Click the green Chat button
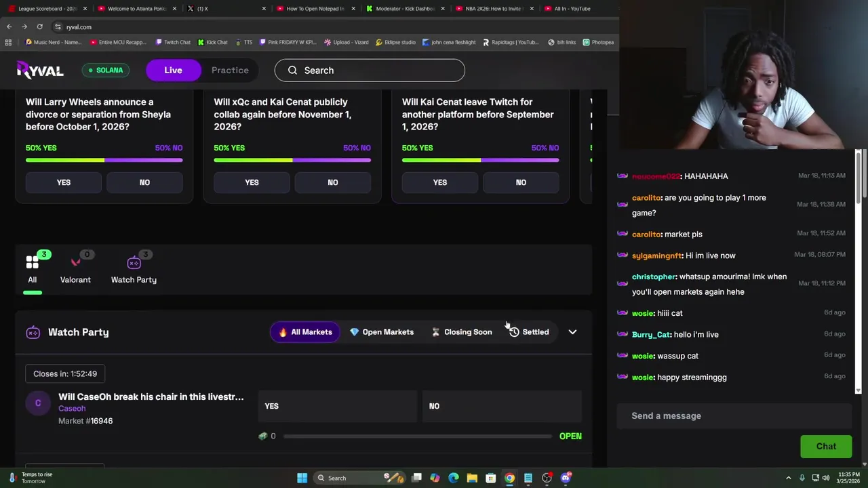The image size is (868, 488). [826, 447]
